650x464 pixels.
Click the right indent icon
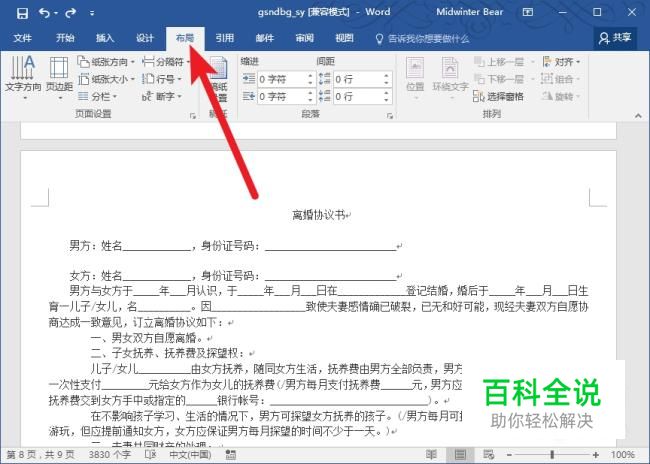point(249,96)
